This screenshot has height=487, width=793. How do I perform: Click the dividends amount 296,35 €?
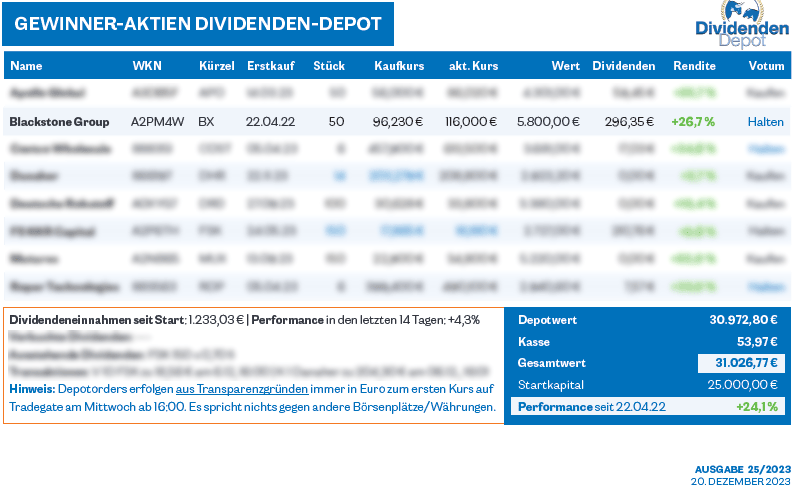(x=629, y=122)
